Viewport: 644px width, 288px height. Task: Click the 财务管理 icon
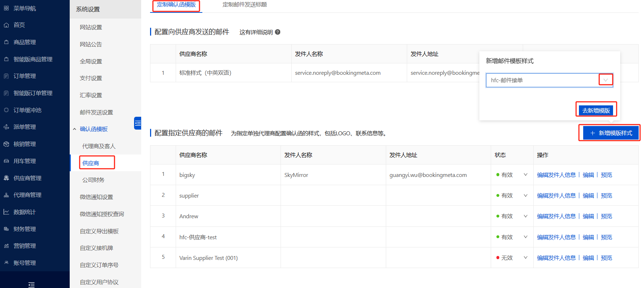6,229
